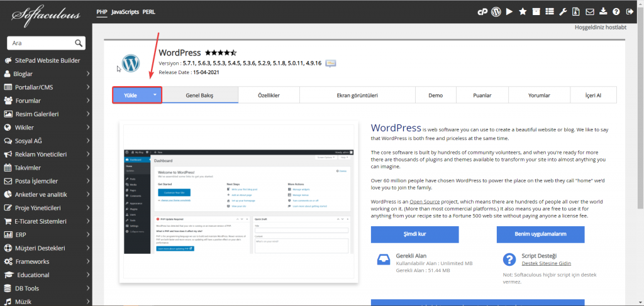Click the Script Desteği question mark icon
Image resolution: width=644 pixels, height=306 pixels.
click(x=509, y=260)
